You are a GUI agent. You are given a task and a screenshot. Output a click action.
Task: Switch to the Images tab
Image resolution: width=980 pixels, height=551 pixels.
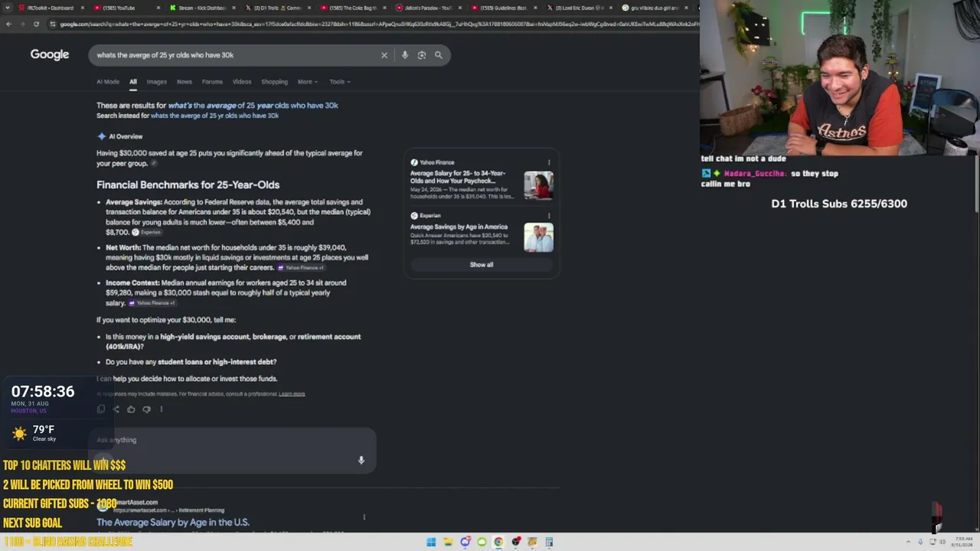point(157,82)
